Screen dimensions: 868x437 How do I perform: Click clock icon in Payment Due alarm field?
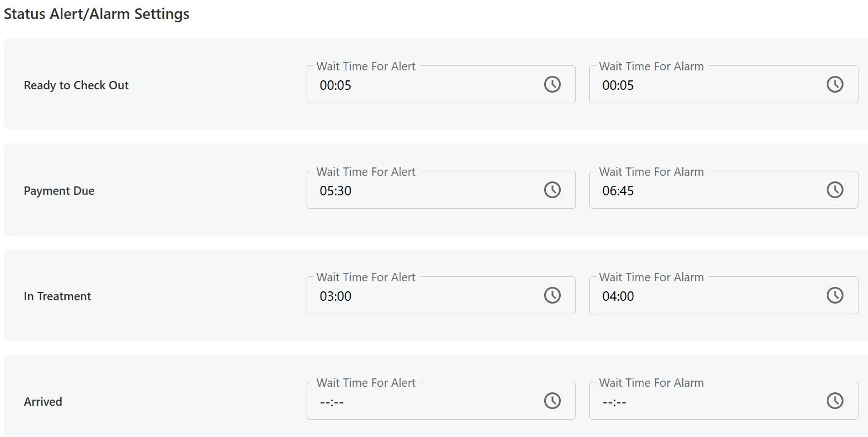click(835, 190)
